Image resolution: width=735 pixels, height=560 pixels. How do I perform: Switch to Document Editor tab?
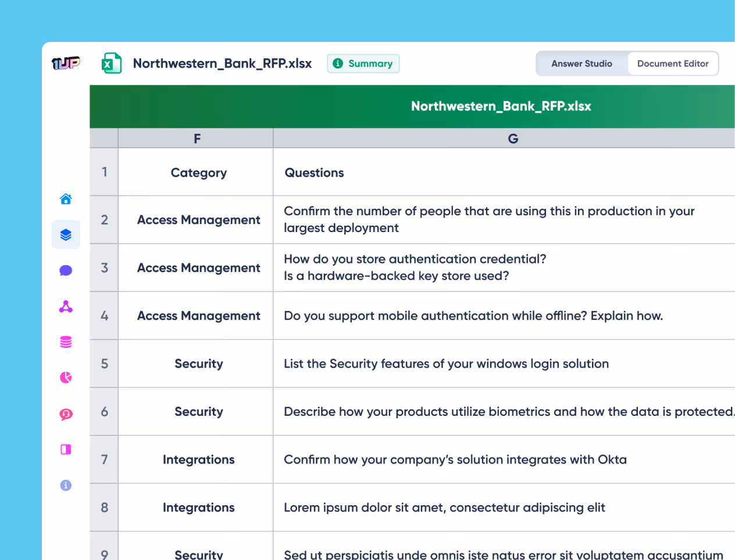[673, 63]
